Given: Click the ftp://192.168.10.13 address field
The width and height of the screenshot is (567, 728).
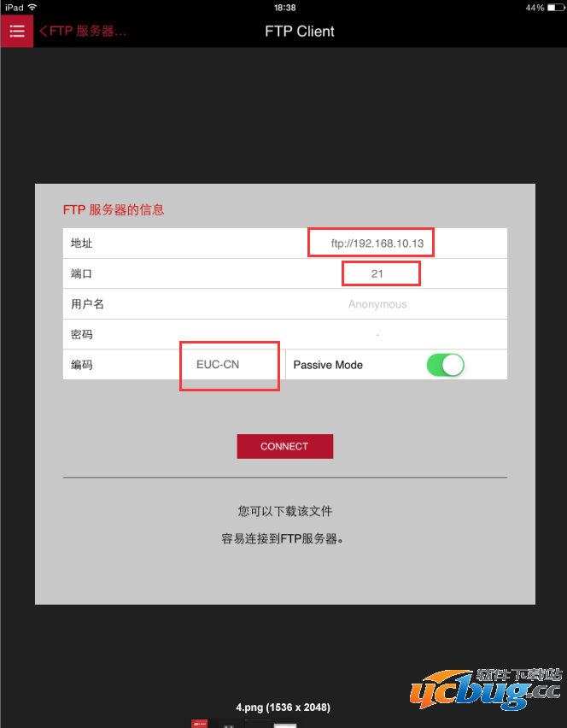Looking at the screenshot, I should pyautogui.click(x=377, y=244).
